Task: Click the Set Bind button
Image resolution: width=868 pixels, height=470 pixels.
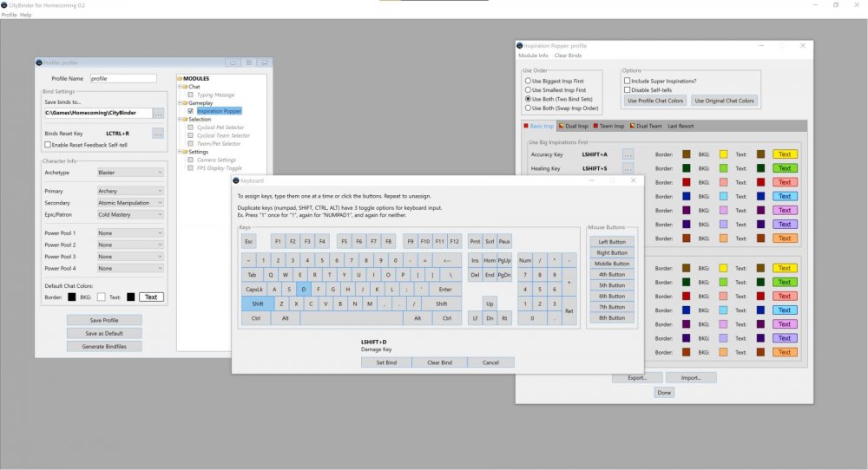Action: click(x=385, y=362)
